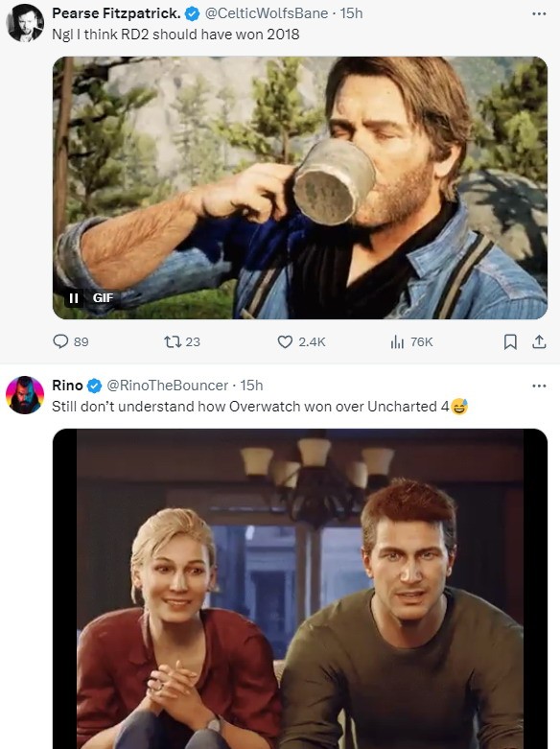Open replies on the RD2 tweet
Image resolution: width=560 pixels, height=749 pixels.
click(70, 341)
